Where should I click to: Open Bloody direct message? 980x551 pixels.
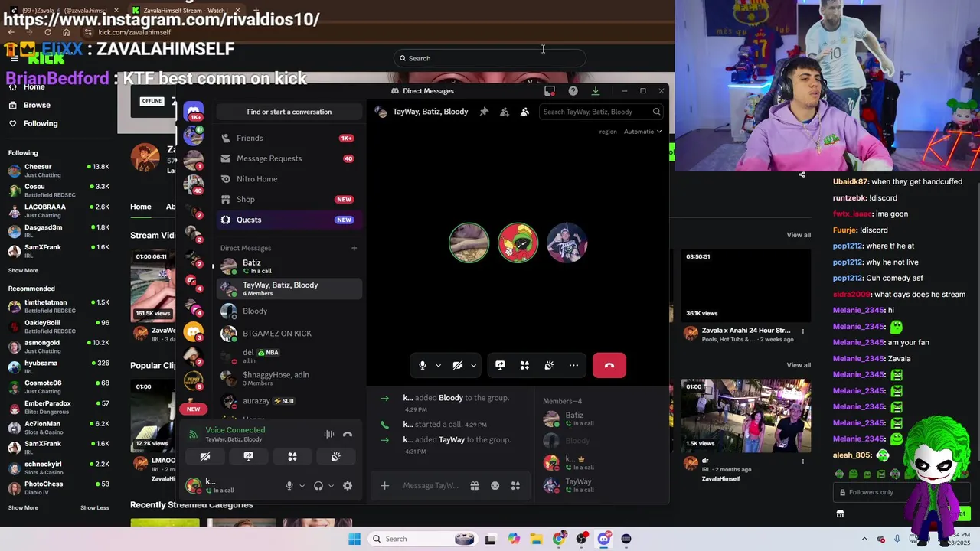coord(289,311)
